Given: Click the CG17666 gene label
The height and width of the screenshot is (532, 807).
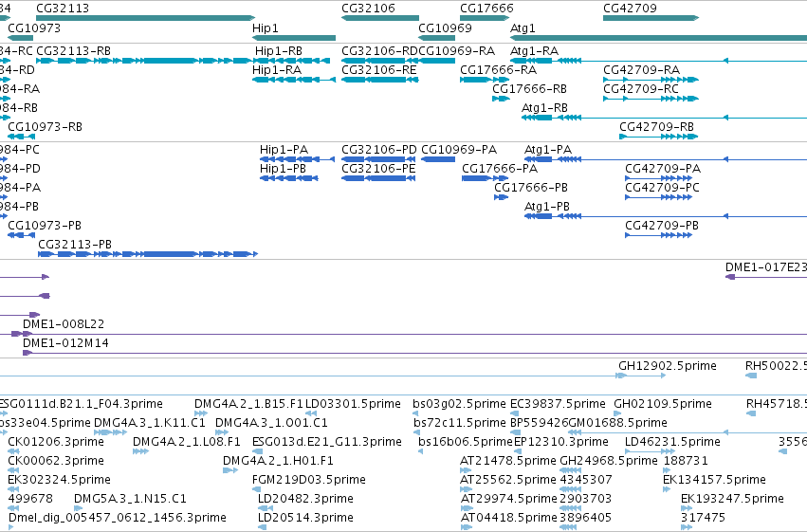Looking at the screenshot, I should pyautogui.click(x=486, y=9).
